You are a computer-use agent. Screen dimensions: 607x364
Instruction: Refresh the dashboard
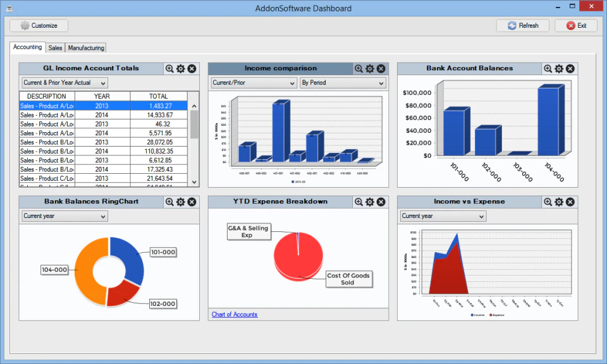[x=523, y=25]
